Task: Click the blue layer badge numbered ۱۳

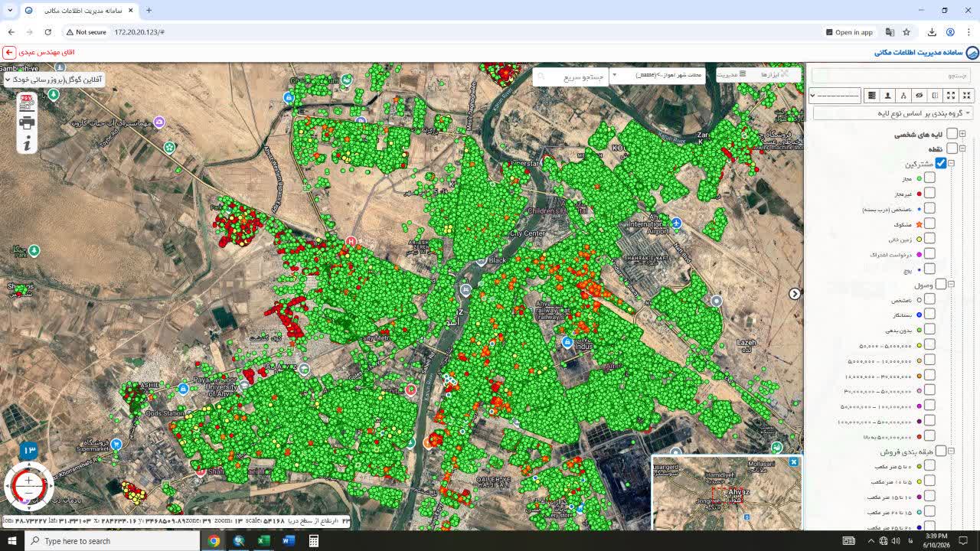Action: [x=28, y=450]
